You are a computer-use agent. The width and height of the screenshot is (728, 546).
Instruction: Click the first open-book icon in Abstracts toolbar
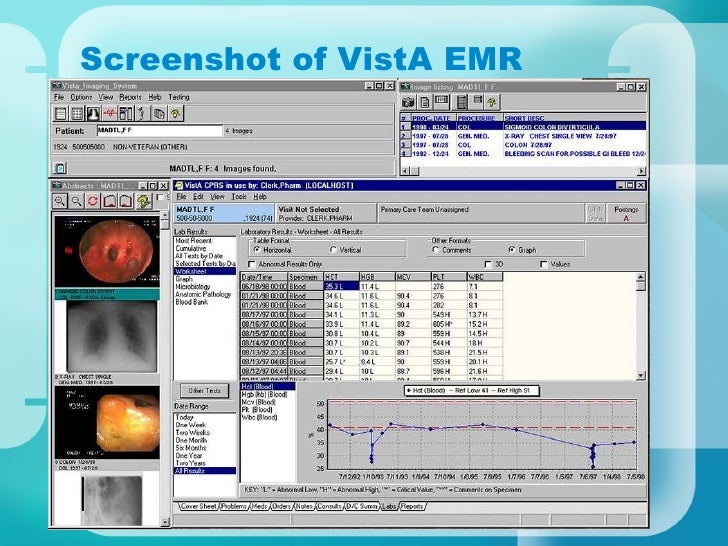[110, 202]
